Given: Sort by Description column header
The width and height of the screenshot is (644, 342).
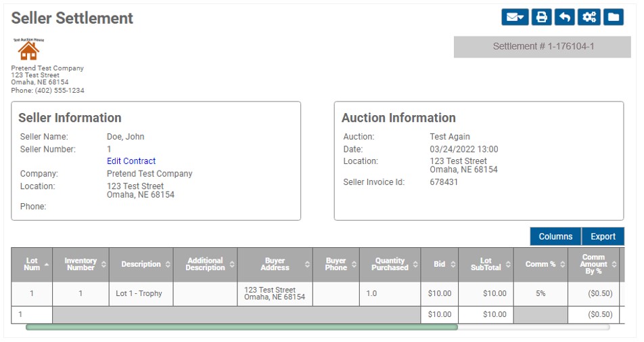Looking at the screenshot, I should tap(141, 264).
